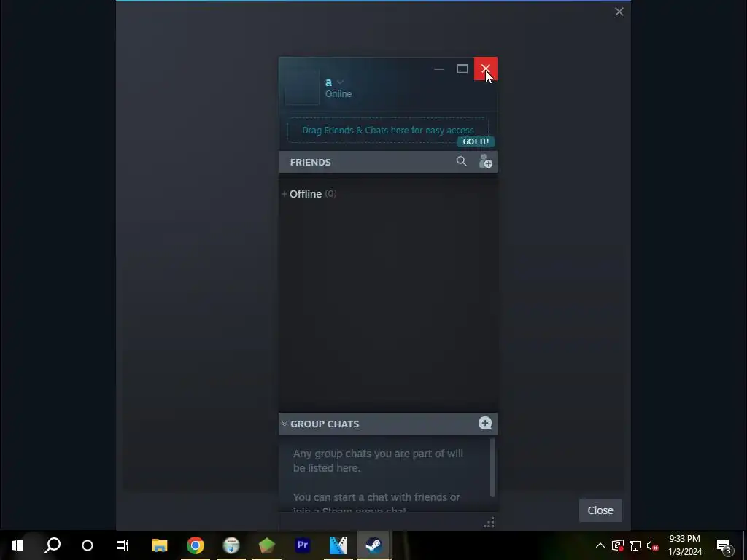
Task: Expand the Offline friends group
Action: point(285,194)
